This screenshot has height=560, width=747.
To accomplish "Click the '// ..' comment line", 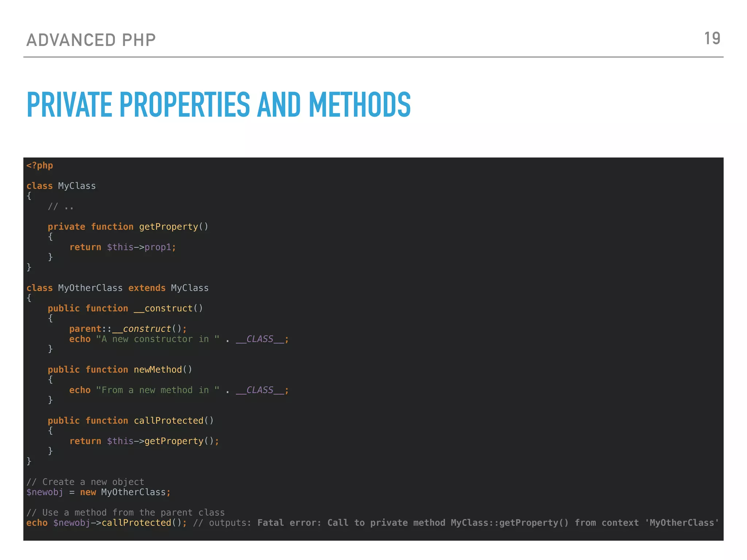I will pos(61,207).
